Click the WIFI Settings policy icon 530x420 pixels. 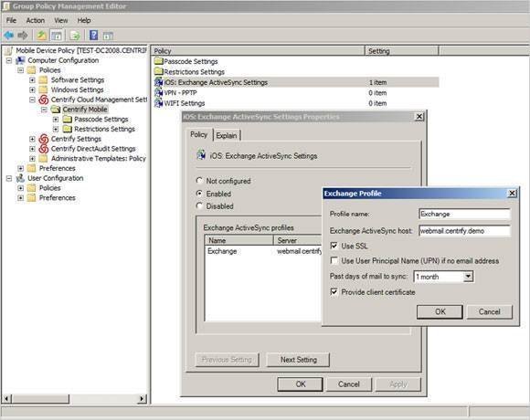pos(158,103)
